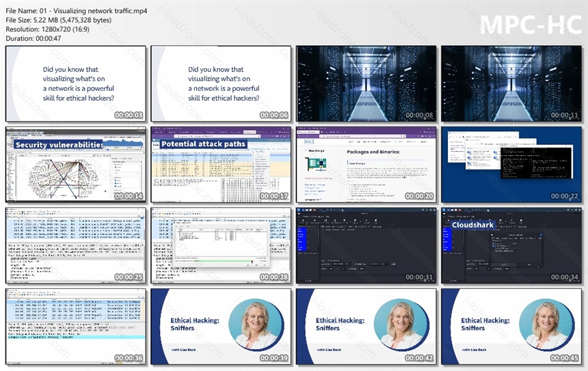Open the title card frame at 00:00:39
The width and height of the screenshot is (588, 371).
pyautogui.click(x=221, y=327)
